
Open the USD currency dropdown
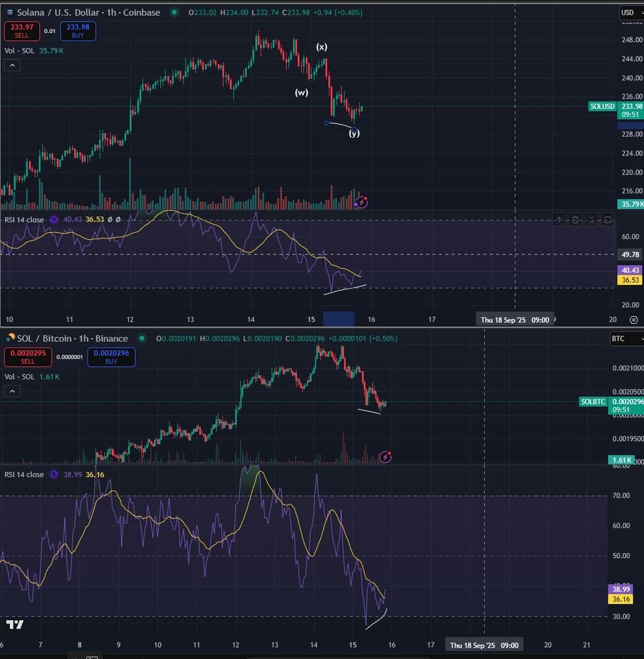point(631,13)
